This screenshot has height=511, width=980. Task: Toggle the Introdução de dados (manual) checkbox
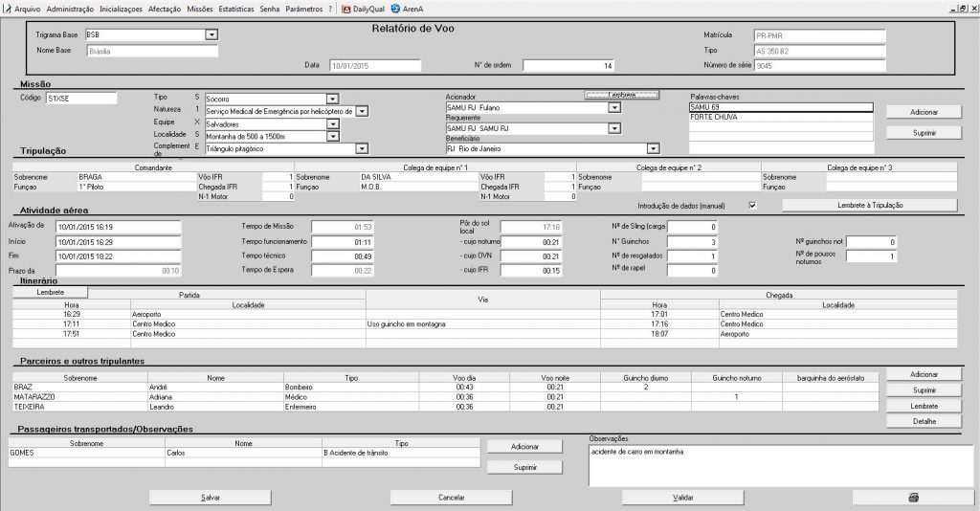pyautogui.click(x=753, y=206)
